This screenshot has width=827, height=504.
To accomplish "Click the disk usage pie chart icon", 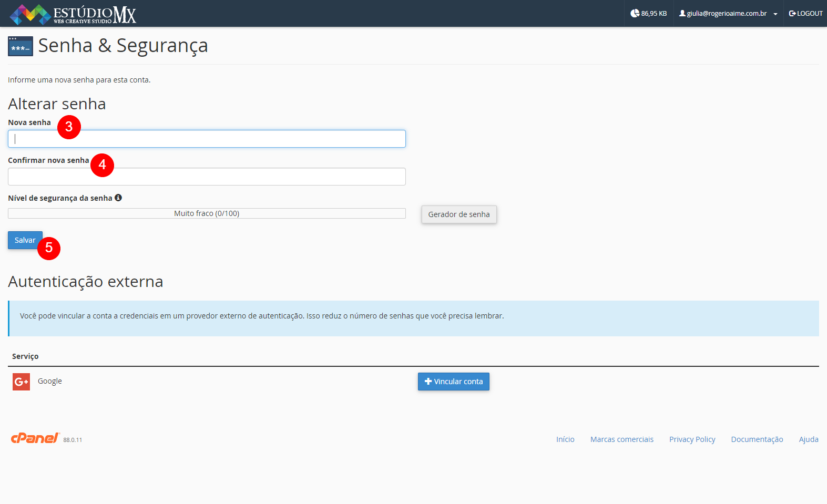I will click(x=635, y=13).
